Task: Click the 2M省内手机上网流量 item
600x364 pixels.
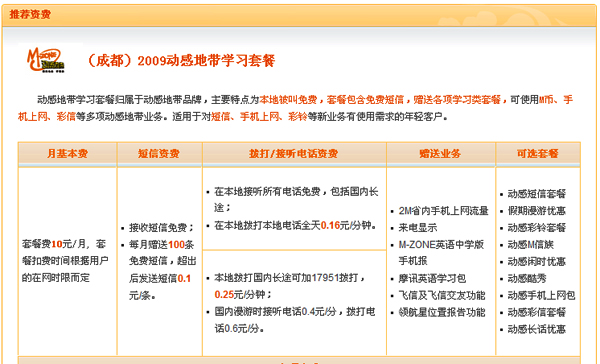Action: tap(443, 211)
